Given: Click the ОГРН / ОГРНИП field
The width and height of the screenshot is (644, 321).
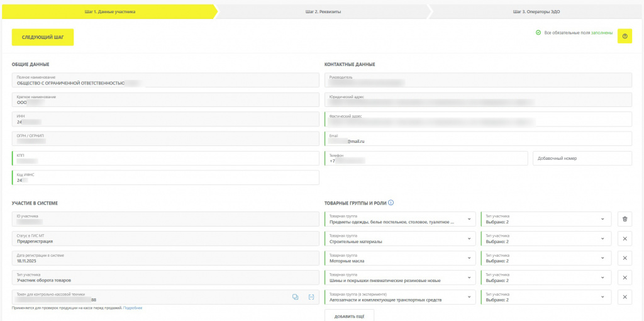Looking at the screenshot, I should pos(165,138).
